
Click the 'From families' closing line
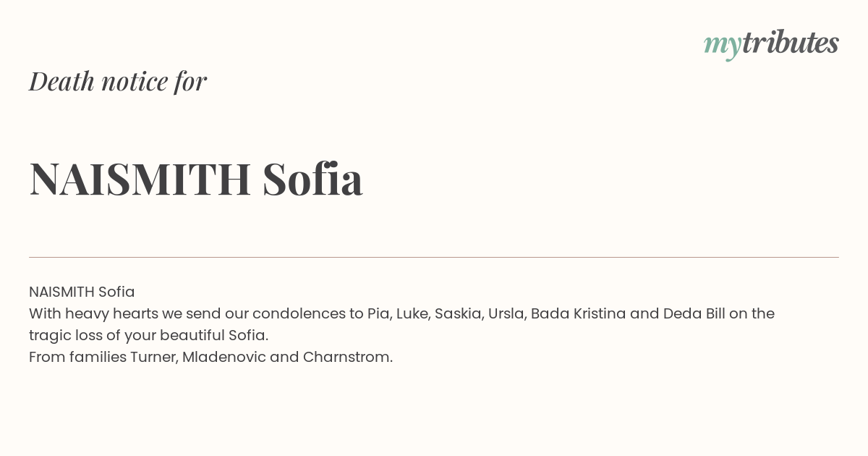click(210, 357)
